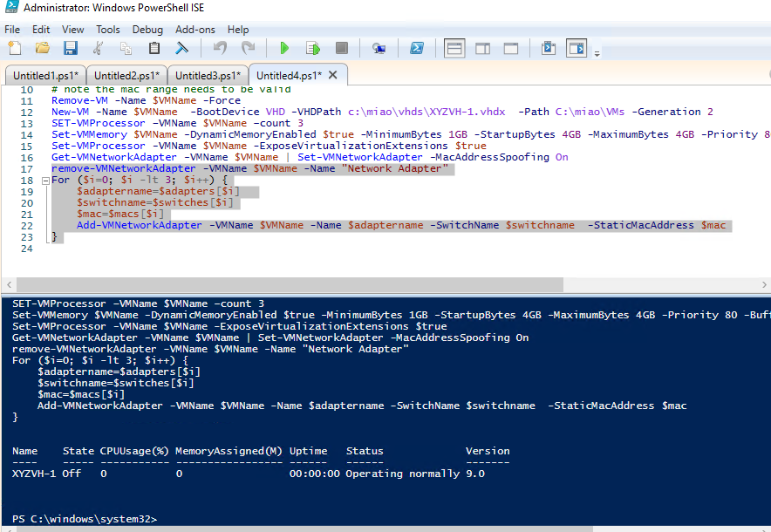
Task: Click line number 24 in the script editor
Action: 26,249
